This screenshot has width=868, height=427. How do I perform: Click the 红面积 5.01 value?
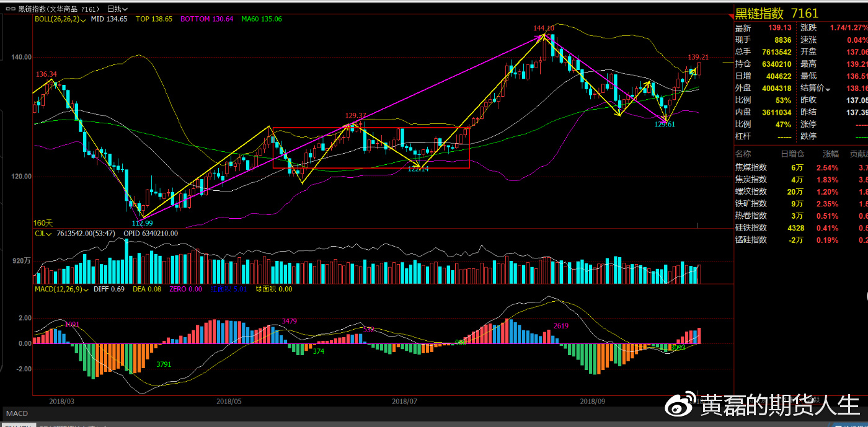[229, 289]
